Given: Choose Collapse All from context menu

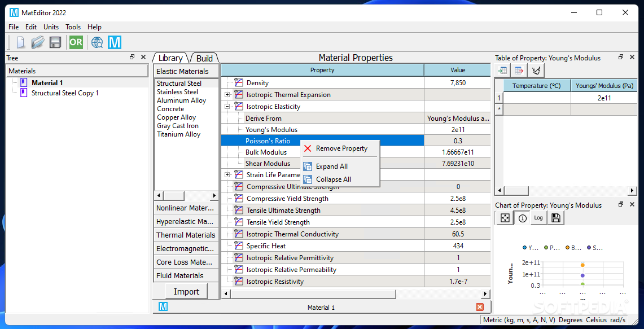Looking at the screenshot, I should (340, 179).
